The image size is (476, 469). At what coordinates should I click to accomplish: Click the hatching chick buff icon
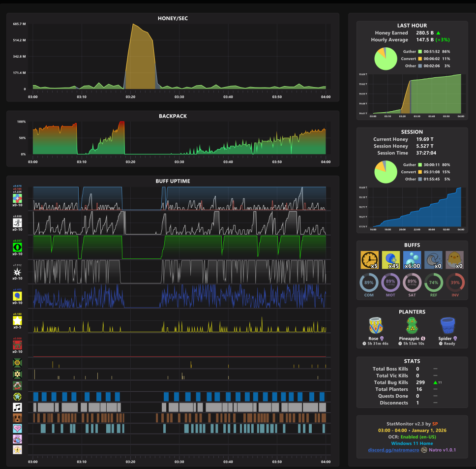tap(454, 260)
